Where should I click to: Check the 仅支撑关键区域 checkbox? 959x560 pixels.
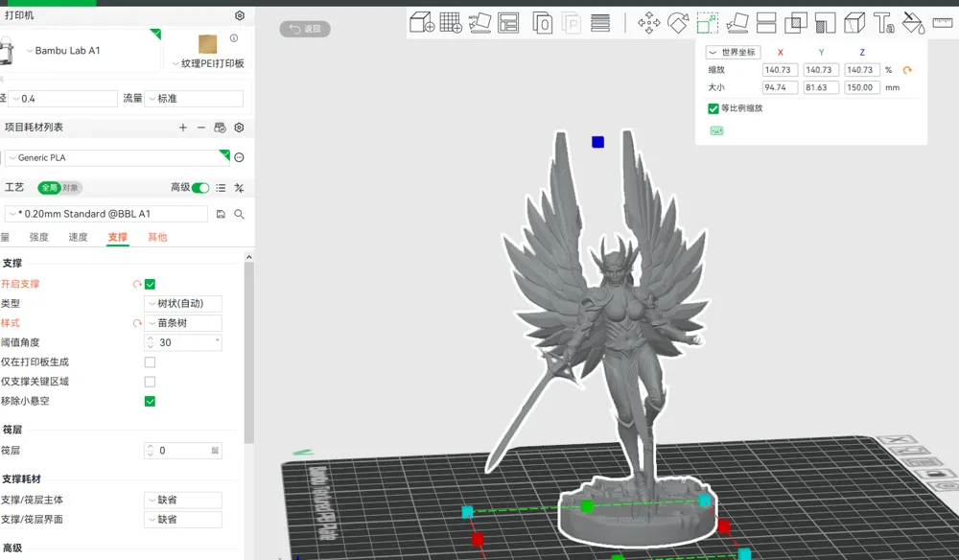coord(150,382)
